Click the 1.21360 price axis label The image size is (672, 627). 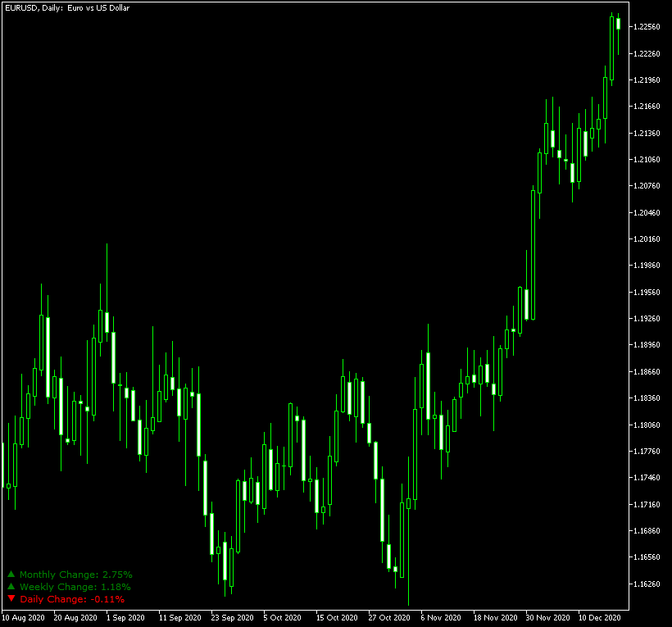(647, 134)
